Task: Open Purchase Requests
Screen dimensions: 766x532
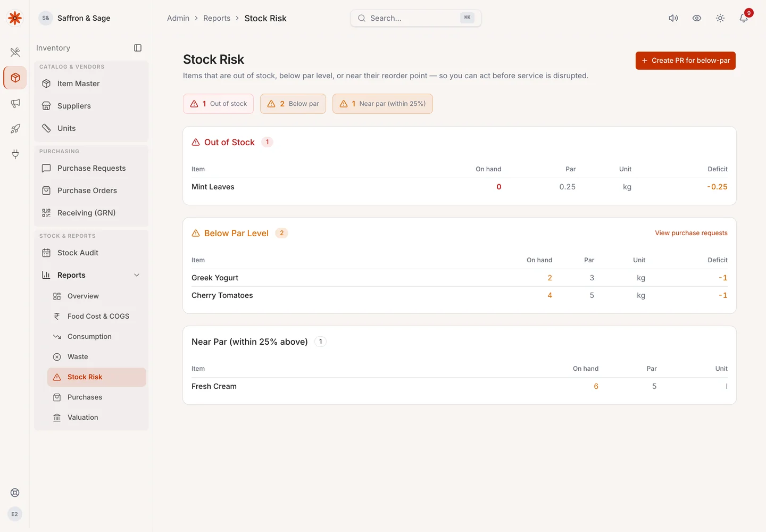Action: (x=91, y=168)
